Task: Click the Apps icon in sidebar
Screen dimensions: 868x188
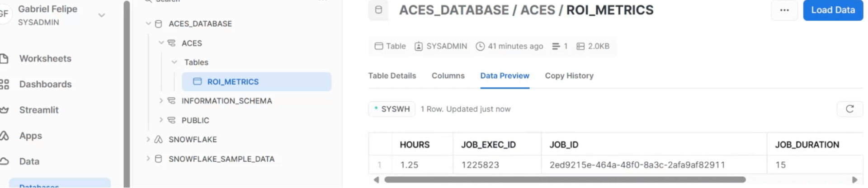Action: [x=5, y=136]
